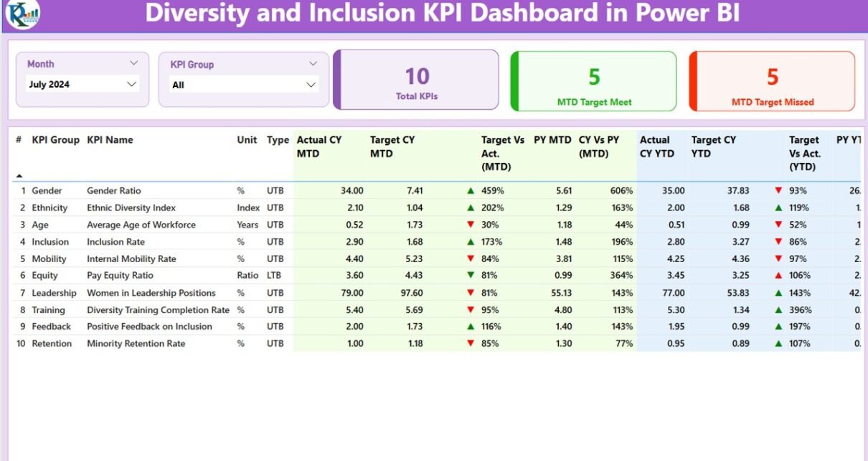This screenshot has height=461, width=868.
Task: Click red down arrow beside 93% YTD
Action: (778, 191)
